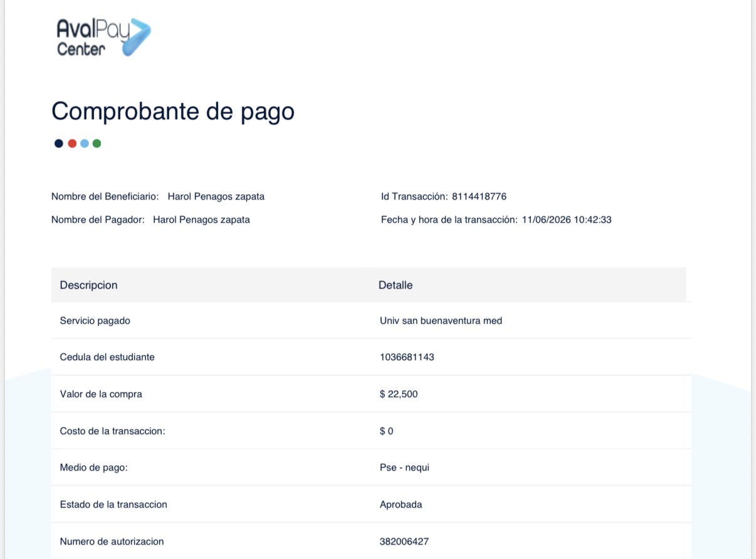Select the Id Transacción number 8114418776
756x559 pixels.
click(x=479, y=196)
